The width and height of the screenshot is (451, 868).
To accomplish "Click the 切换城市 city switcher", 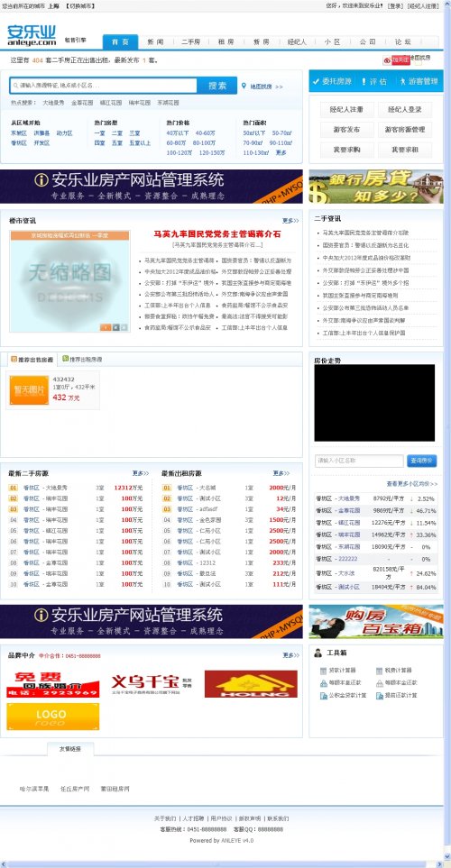I will [79, 6].
